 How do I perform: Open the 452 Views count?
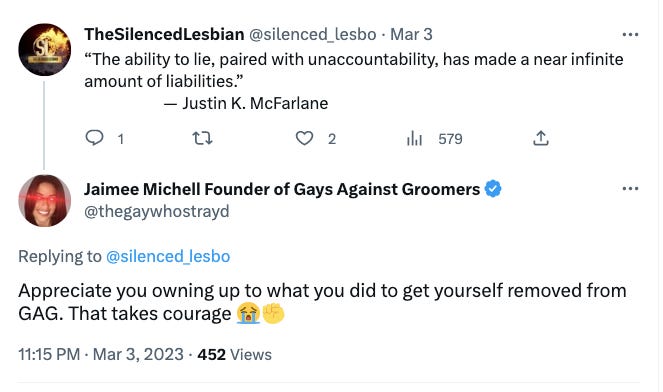235,354
